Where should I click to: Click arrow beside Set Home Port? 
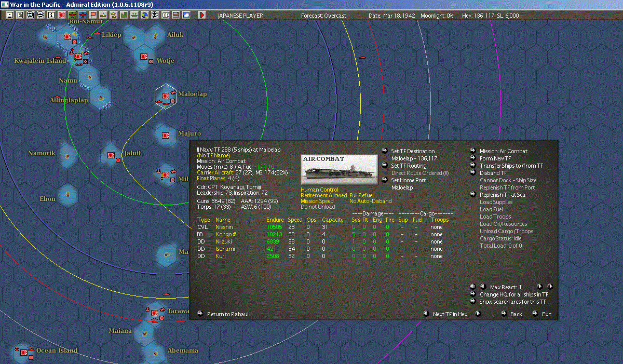[x=384, y=180]
